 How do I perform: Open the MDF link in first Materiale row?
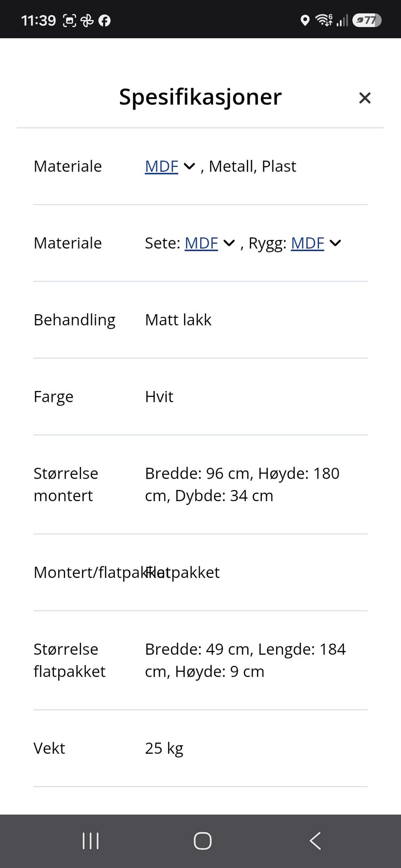pyautogui.click(x=161, y=166)
